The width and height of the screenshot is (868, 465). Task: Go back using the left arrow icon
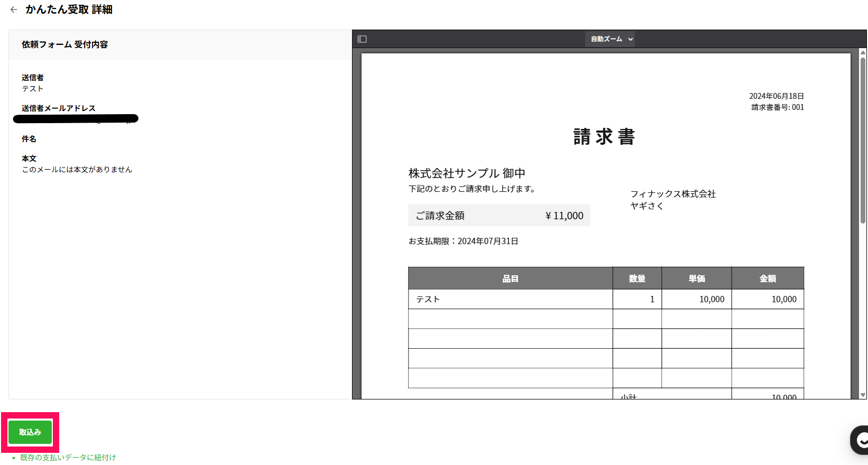14,10
